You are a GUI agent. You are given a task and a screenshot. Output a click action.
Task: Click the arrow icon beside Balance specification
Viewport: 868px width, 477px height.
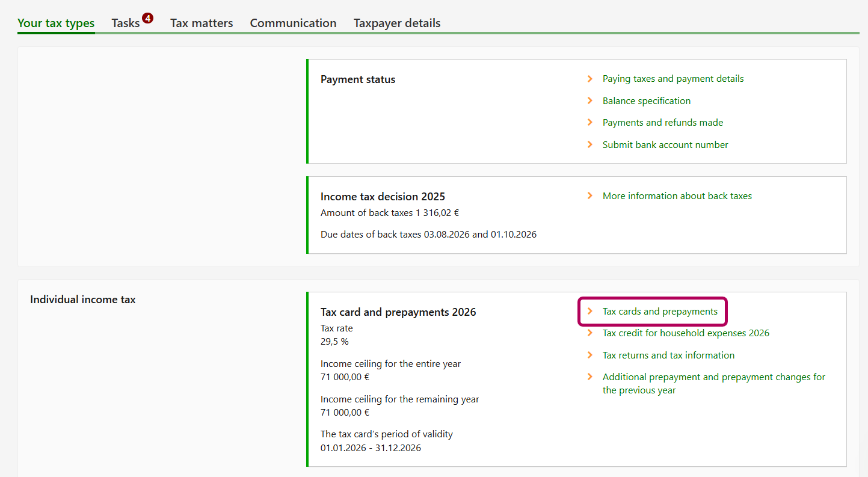pyautogui.click(x=590, y=100)
